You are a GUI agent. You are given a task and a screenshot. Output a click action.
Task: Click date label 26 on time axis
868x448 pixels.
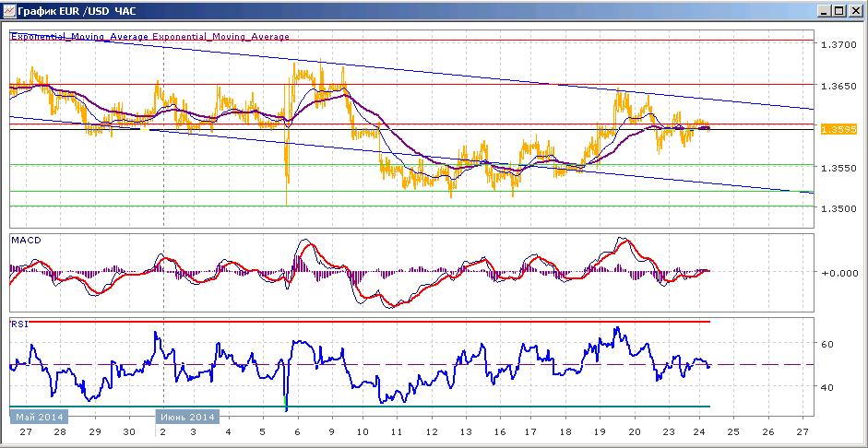tap(767, 432)
